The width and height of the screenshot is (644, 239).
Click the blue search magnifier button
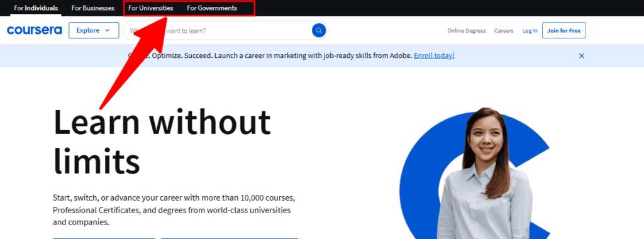coord(319,30)
